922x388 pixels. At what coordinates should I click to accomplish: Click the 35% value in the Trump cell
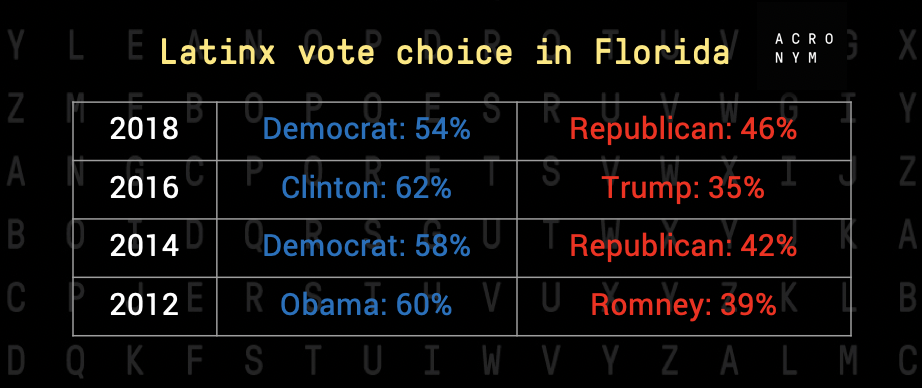[736, 188]
